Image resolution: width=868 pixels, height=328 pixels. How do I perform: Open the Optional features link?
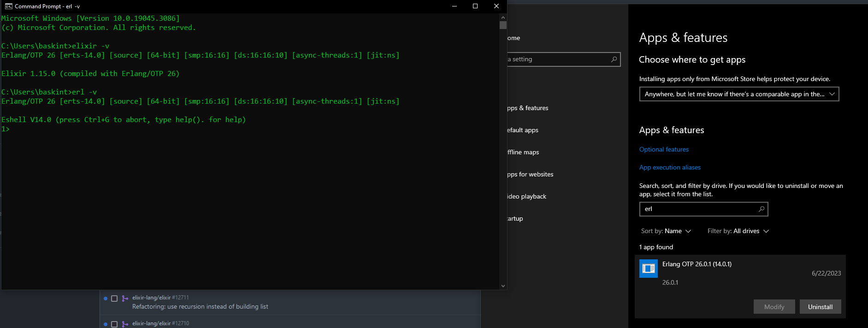pyautogui.click(x=664, y=150)
